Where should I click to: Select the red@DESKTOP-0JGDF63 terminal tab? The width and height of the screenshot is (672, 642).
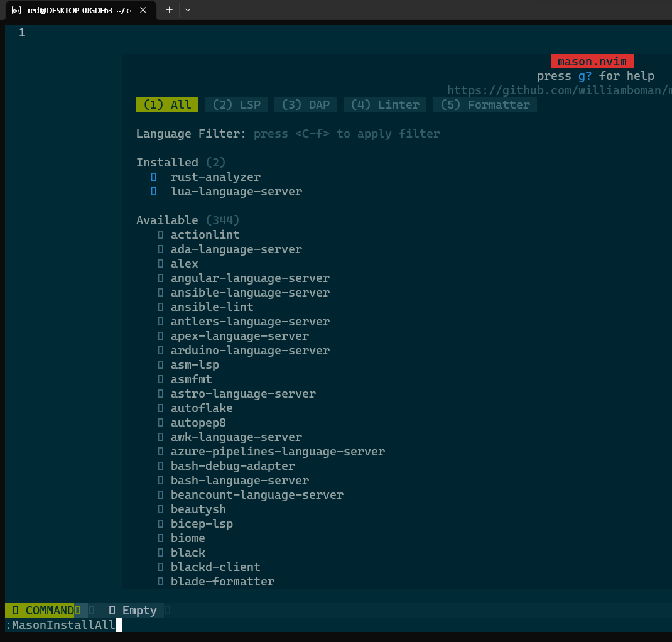click(81, 10)
